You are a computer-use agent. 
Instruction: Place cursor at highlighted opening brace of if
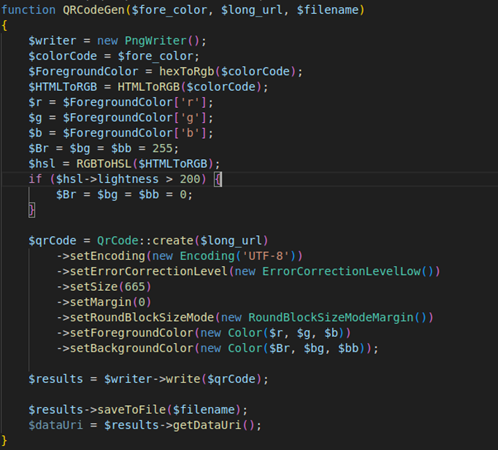(x=218, y=179)
